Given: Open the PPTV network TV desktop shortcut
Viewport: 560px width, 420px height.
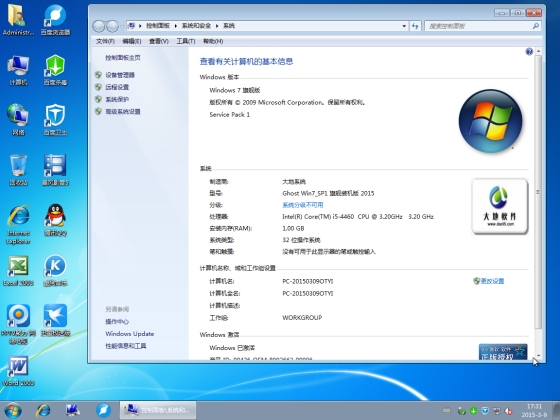Looking at the screenshot, I should pyautogui.click(x=18, y=324).
